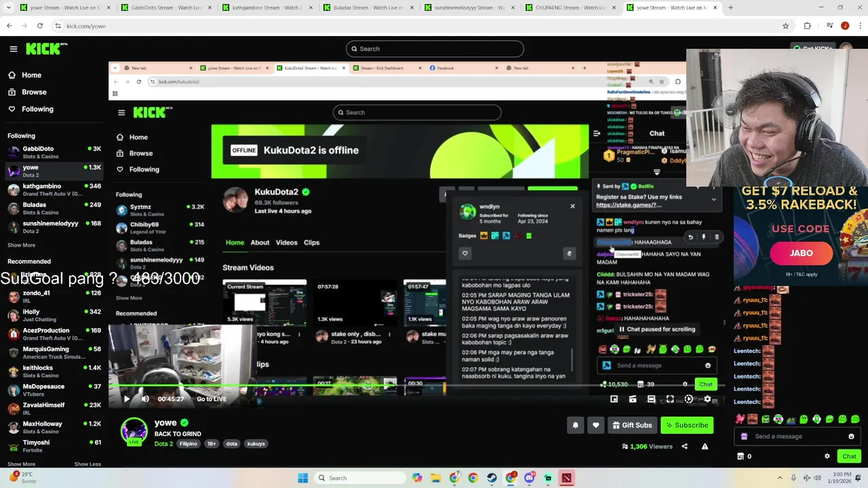
Task: Expand recommended list with Show More
Action: click(21, 464)
